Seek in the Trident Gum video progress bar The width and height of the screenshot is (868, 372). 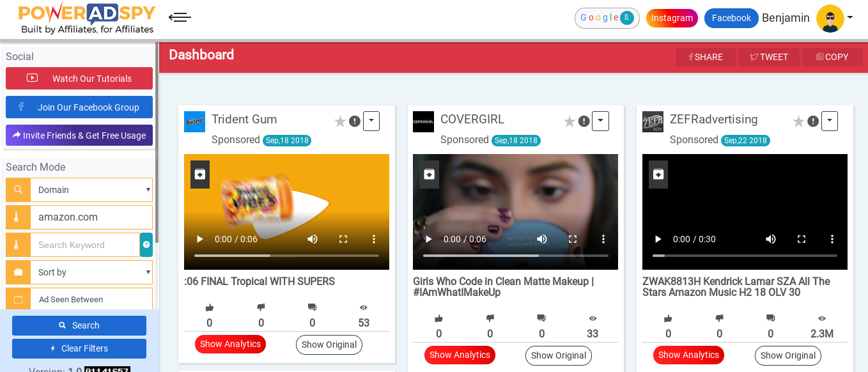point(286,256)
